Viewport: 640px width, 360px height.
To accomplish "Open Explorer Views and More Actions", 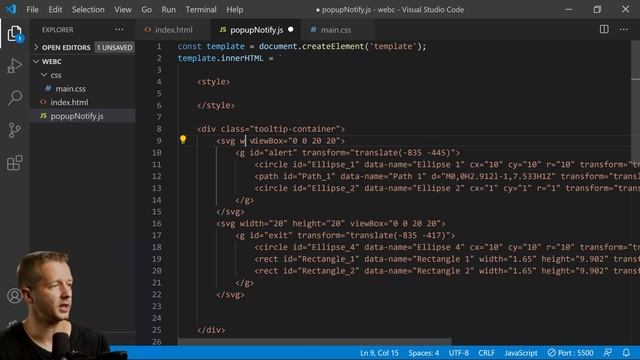I will tap(119, 29).
